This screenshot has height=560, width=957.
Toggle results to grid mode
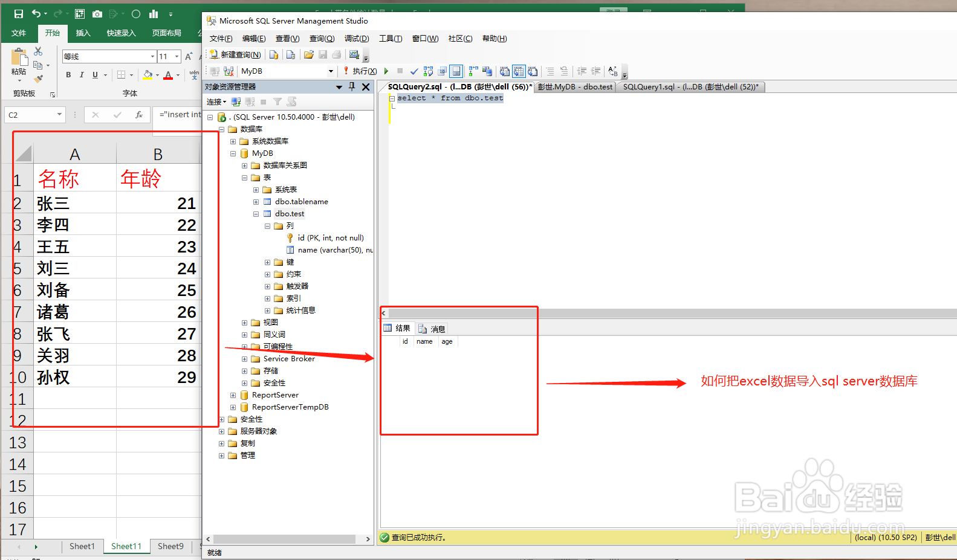(519, 71)
